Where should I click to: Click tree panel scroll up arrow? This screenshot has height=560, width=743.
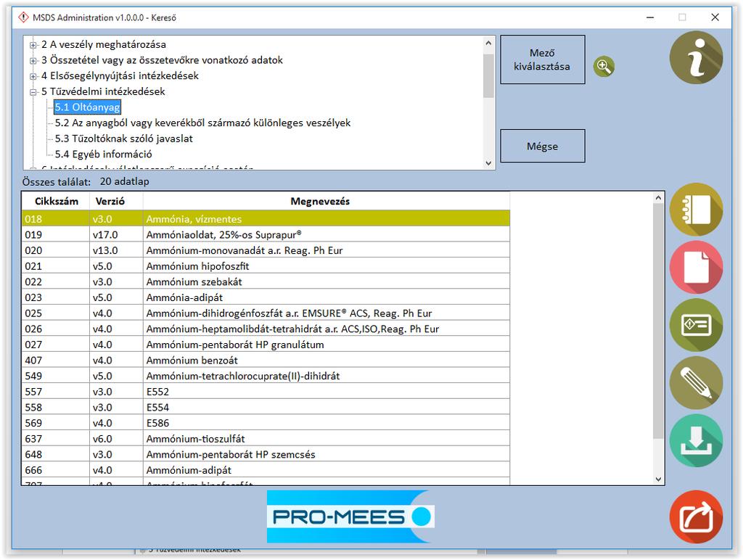point(488,43)
